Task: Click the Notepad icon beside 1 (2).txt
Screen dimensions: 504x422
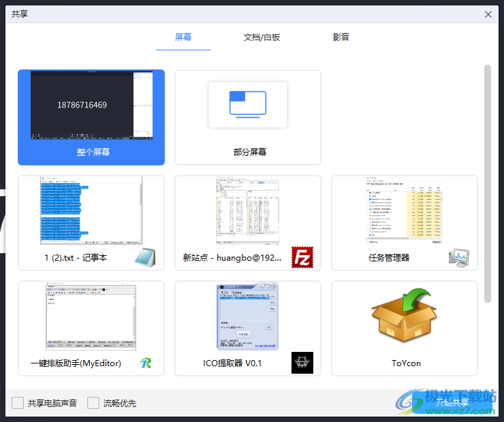Action: click(145, 257)
